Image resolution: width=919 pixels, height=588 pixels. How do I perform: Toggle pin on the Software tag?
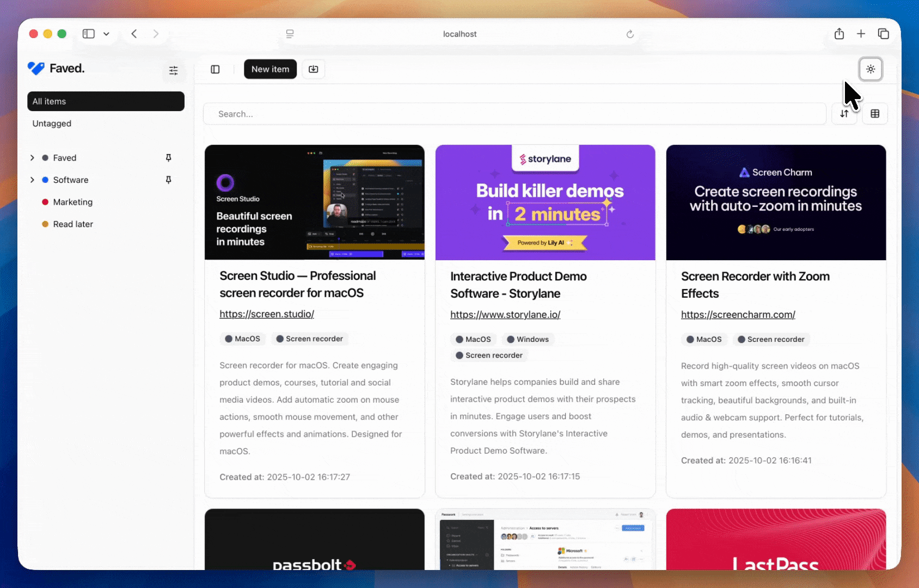[168, 180]
